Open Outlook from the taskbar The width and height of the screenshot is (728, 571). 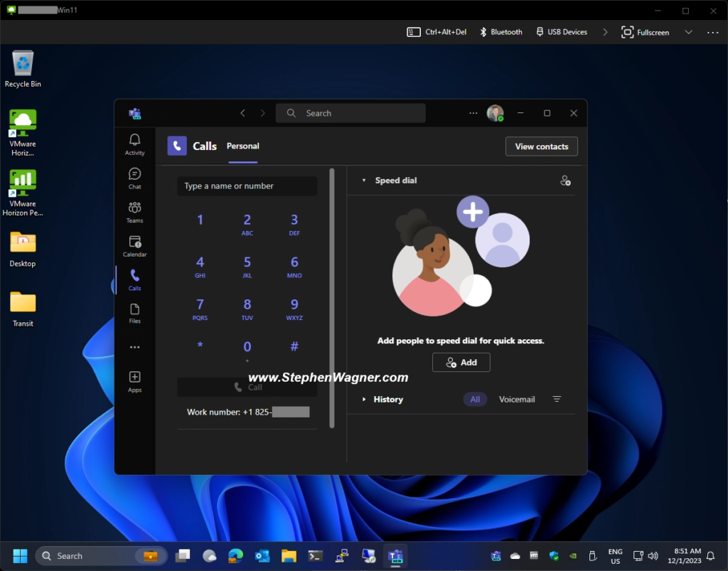(262, 555)
